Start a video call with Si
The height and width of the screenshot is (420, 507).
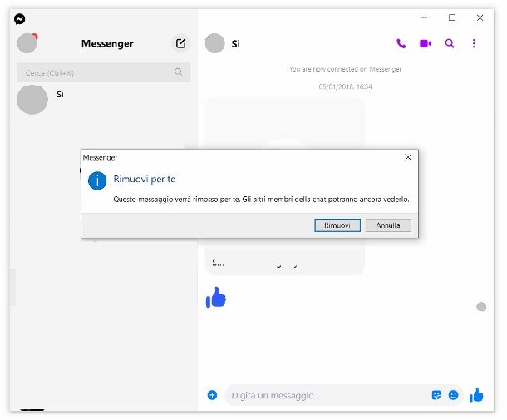point(426,43)
